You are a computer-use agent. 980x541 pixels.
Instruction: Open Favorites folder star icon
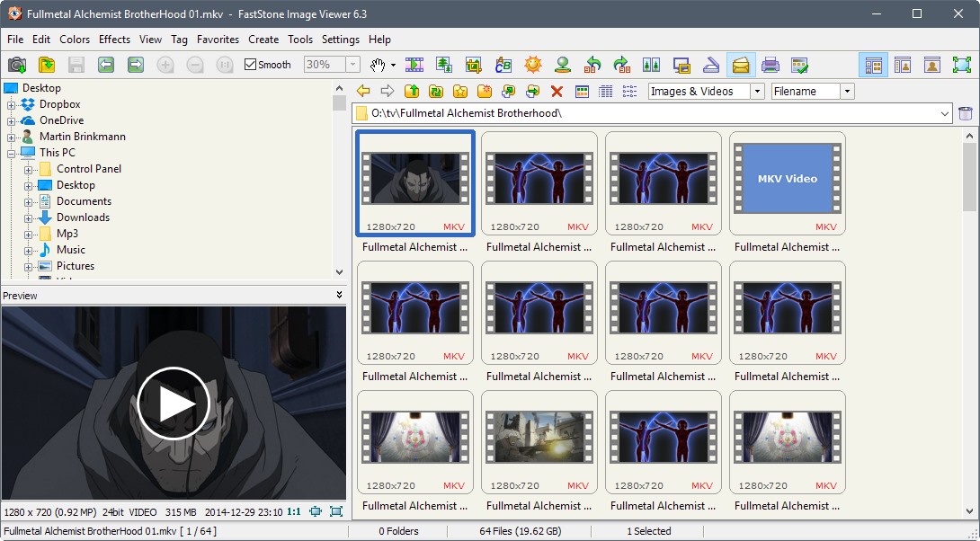460,91
